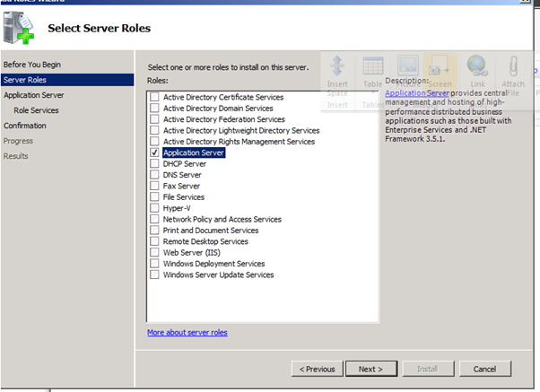Check Active Directory Domain Services checkbox

click(154, 109)
